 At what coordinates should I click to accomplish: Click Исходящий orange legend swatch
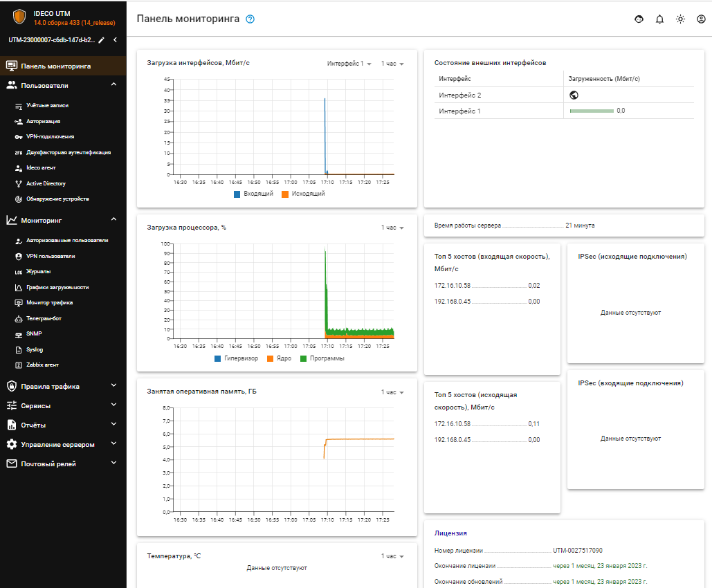[x=285, y=194]
